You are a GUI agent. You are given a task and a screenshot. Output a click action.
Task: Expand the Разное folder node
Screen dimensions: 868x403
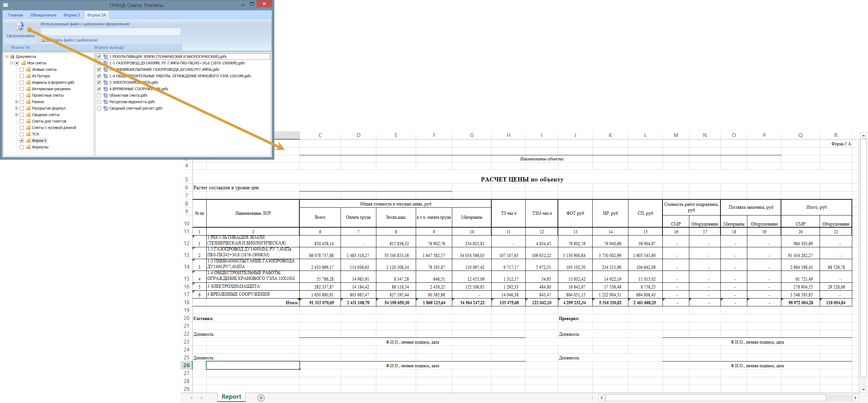coord(16,102)
